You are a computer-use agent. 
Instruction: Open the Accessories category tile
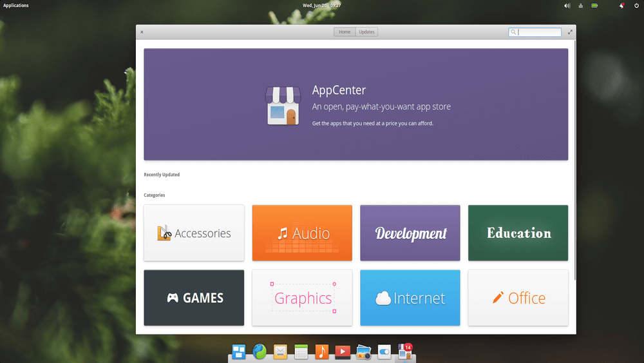coord(194,233)
